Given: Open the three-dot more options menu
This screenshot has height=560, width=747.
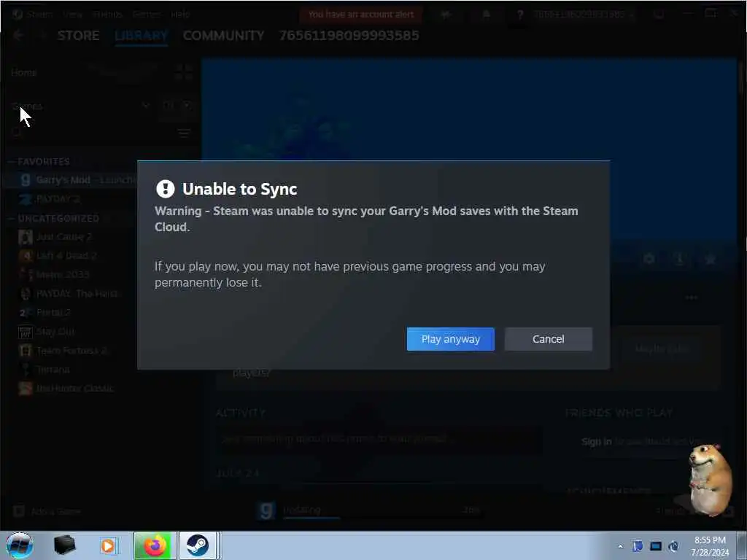Looking at the screenshot, I should point(692,297).
